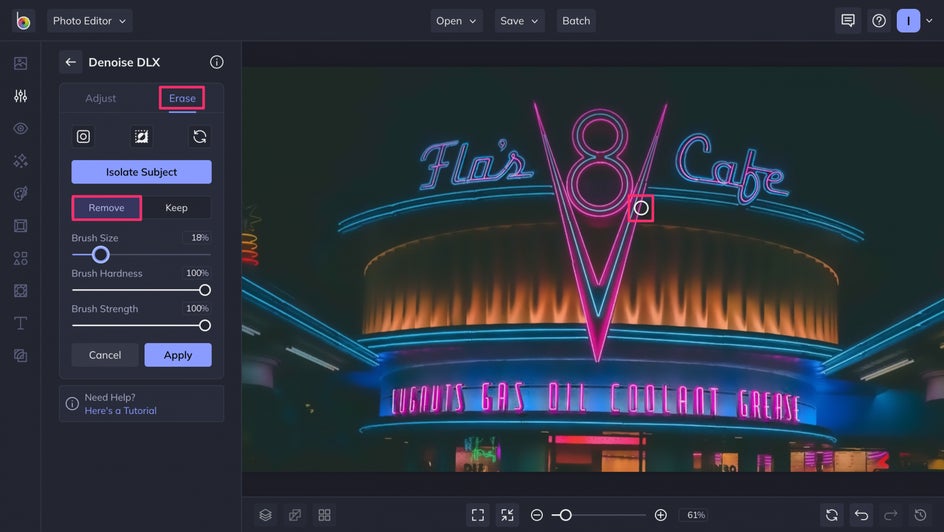Click the user avatar icon
The image size is (944, 532).
pos(908,21)
